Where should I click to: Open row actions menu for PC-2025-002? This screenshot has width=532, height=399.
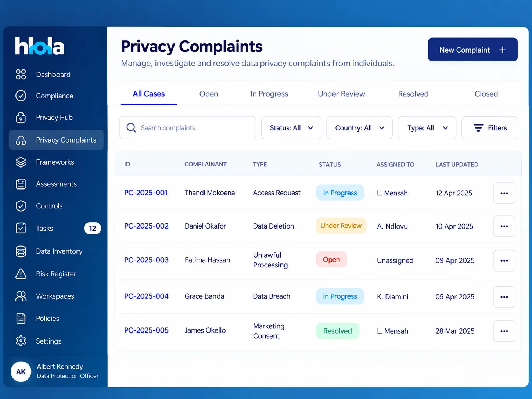point(504,226)
